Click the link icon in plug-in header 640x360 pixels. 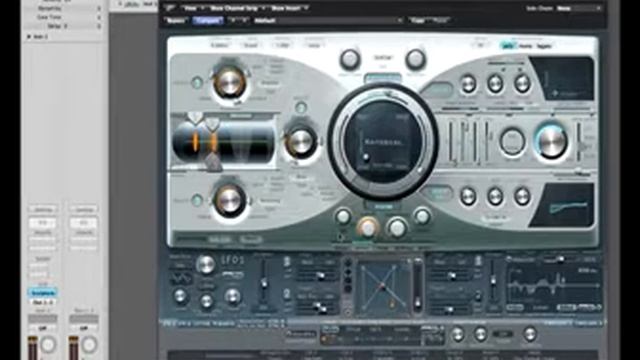171,8
